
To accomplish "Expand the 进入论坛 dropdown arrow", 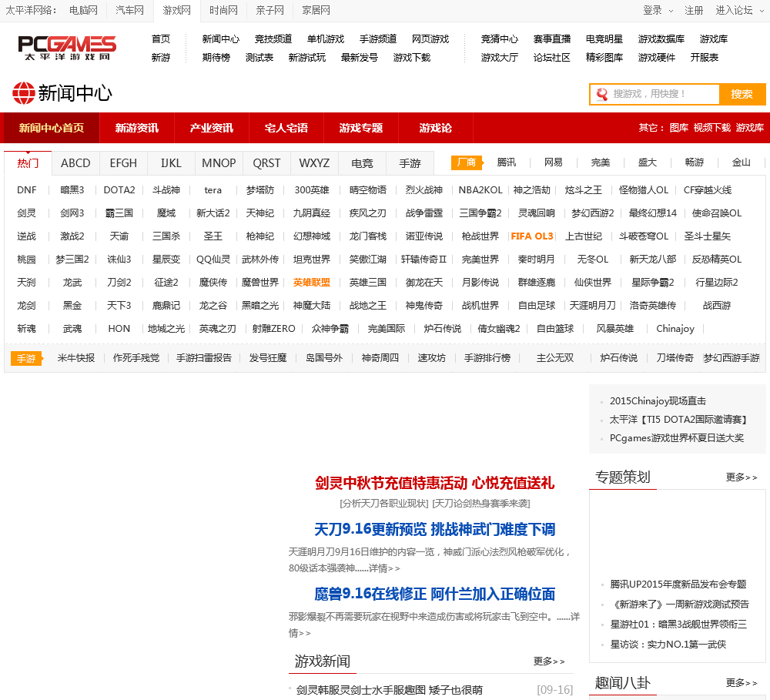I will point(762,11).
